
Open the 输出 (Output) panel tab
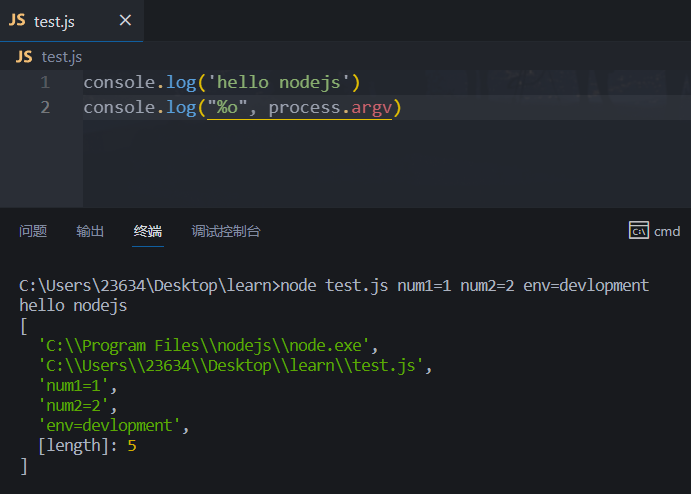90,231
